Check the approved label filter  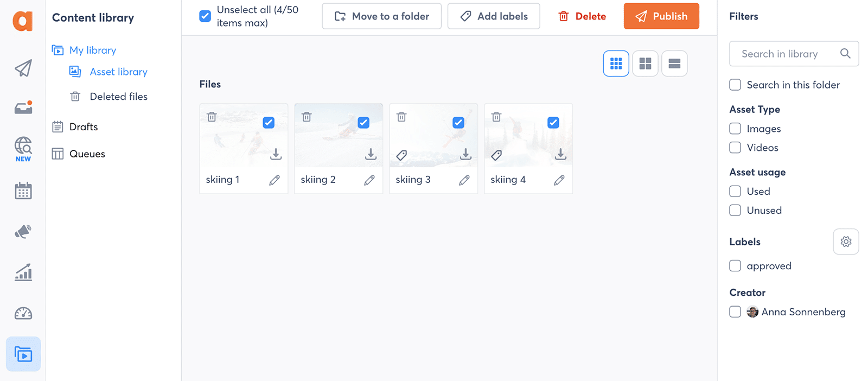[735, 266]
